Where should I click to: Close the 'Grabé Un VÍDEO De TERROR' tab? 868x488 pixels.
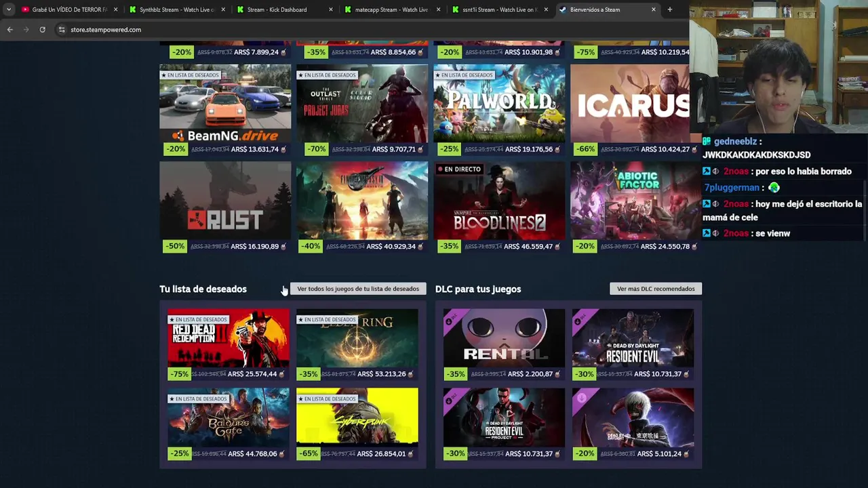point(115,9)
